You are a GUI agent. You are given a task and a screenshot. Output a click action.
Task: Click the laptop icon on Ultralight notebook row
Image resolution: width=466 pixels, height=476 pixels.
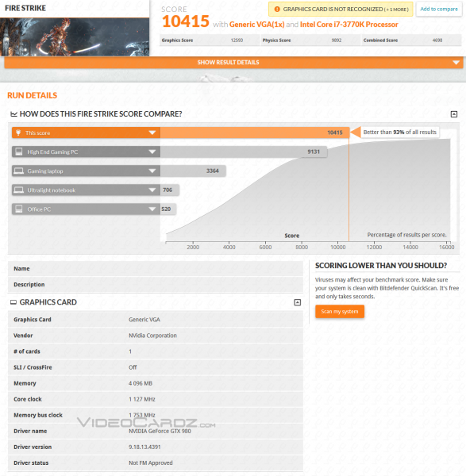point(19,190)
